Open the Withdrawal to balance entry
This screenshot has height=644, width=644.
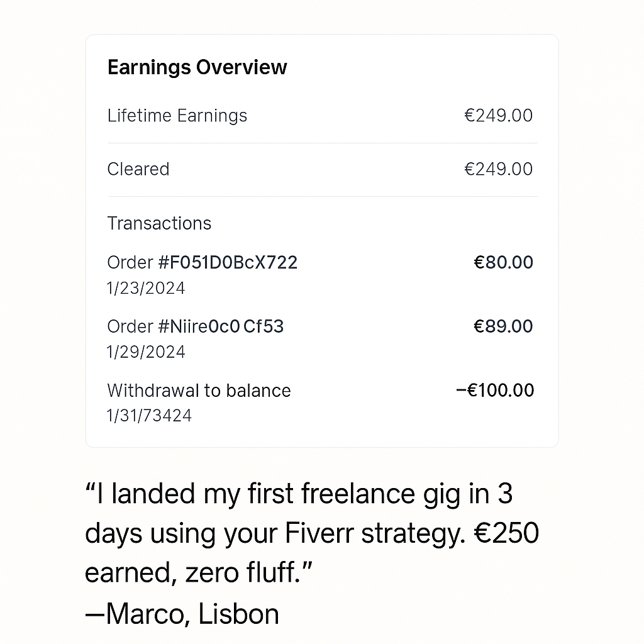pyautogui.click(x=199, y=391)
